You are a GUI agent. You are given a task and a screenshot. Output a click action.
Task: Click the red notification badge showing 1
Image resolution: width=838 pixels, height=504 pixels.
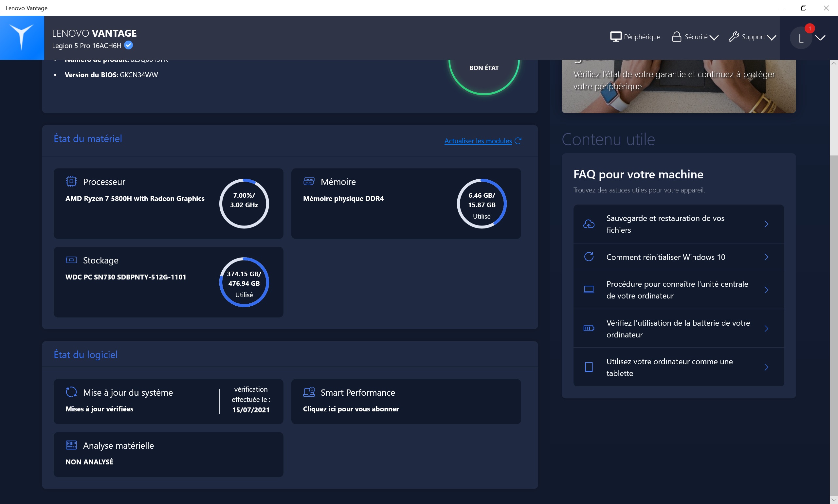[x=810, y=28]
